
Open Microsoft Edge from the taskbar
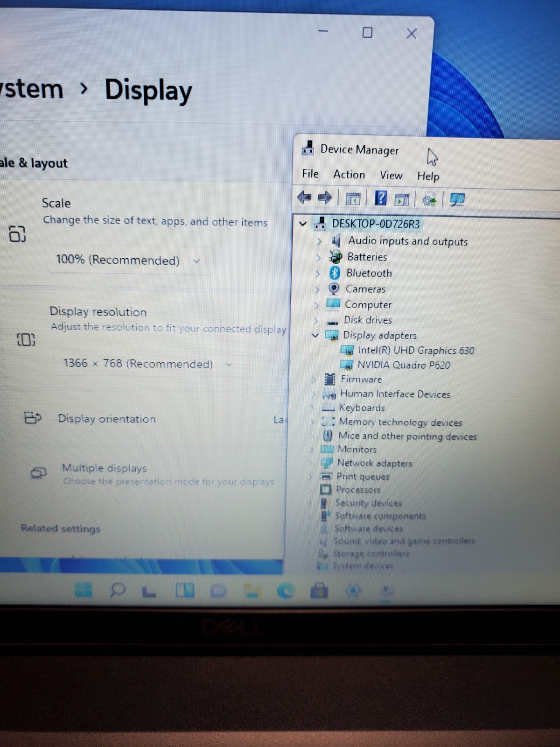(286, 591)
